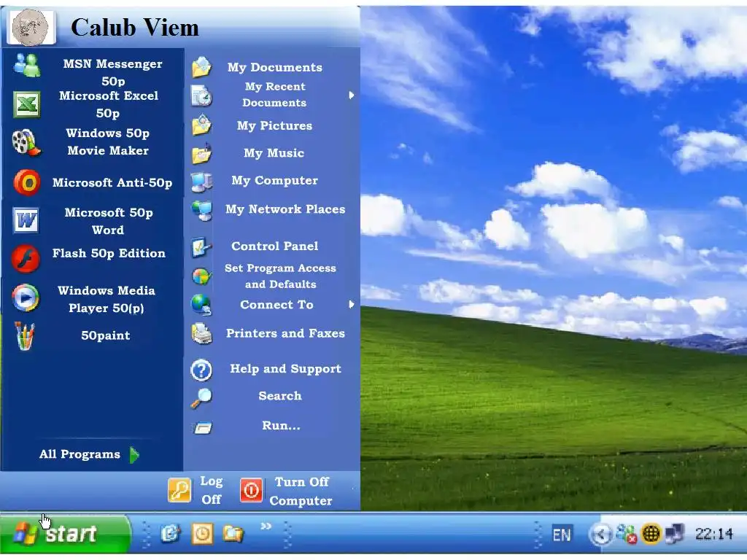This screenshot has height=560, width=747.
Task: Open Microsoft 50p Word icon
Action: pos(26,220)
